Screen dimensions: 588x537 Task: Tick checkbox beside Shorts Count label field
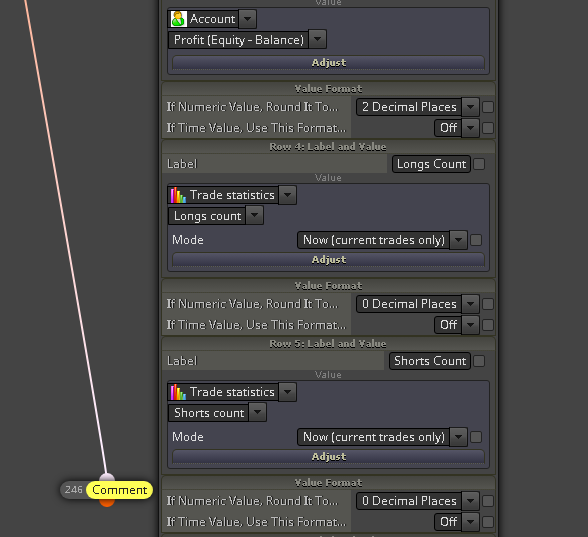(479, 361)
